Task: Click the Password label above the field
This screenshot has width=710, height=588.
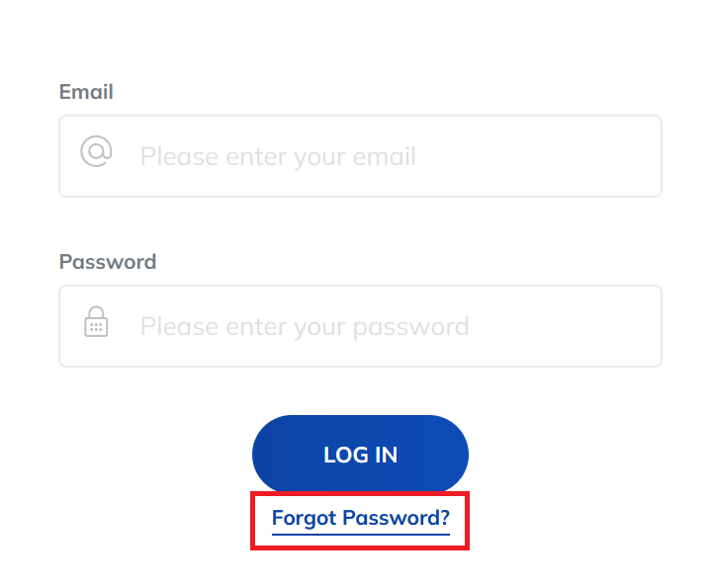Action: (108, 262)
